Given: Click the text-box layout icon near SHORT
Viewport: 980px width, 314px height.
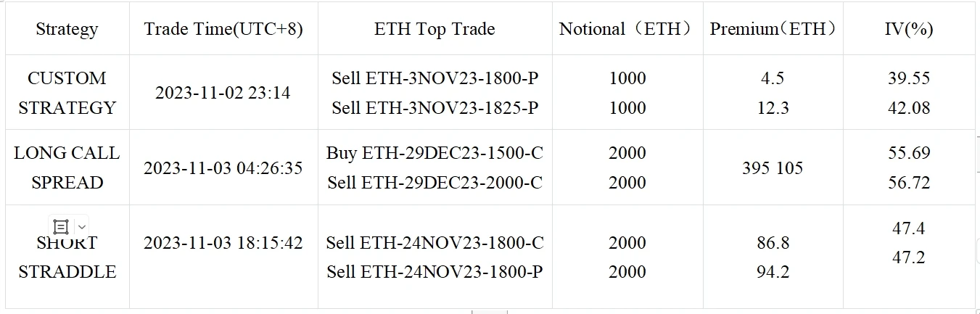Looking at the screenshot, I should [61, 226].
